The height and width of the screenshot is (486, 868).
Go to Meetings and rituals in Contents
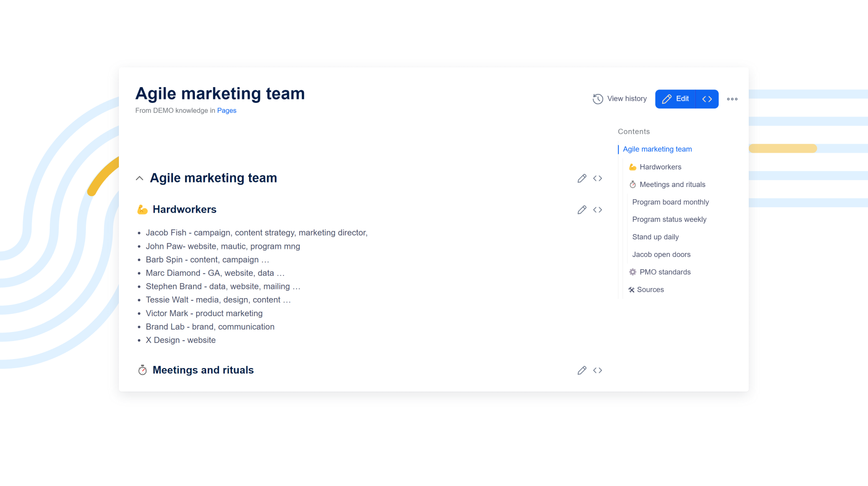point(672,185)
